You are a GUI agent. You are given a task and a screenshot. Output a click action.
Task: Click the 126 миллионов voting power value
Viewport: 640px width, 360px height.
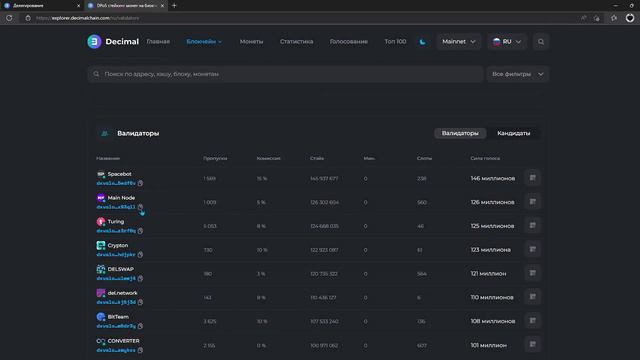[x=492, y=202]
